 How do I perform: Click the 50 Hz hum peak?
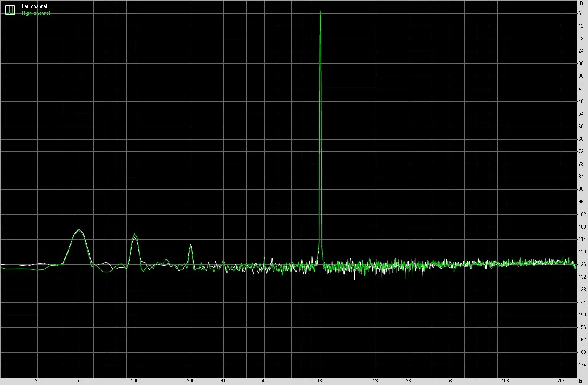(x=79, y=229)
